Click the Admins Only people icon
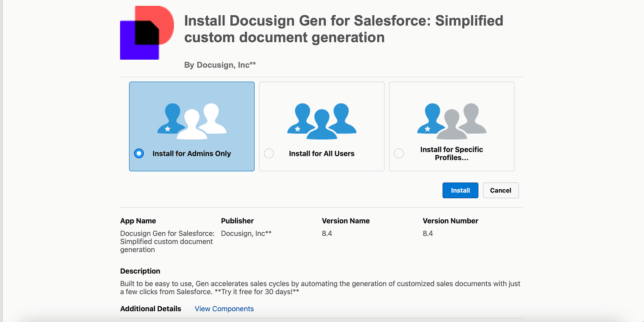The image size is (644, 322). pyautogui.click(x=192, y=122)
